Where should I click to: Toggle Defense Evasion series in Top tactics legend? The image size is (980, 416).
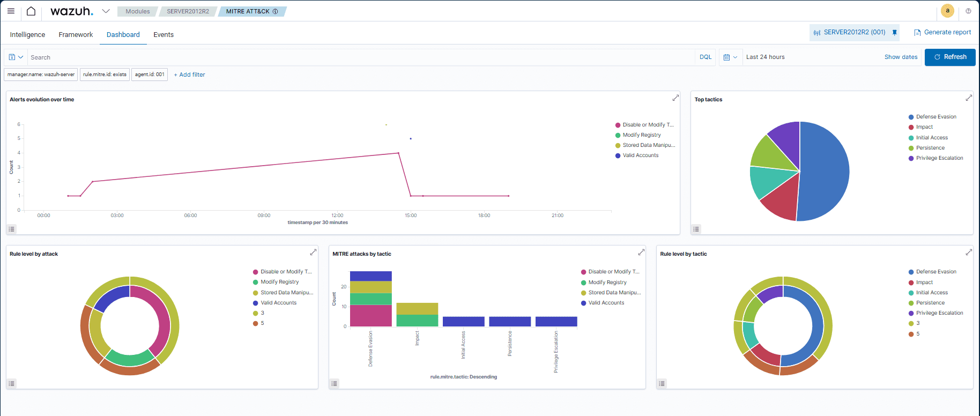(x=936, y=117)
